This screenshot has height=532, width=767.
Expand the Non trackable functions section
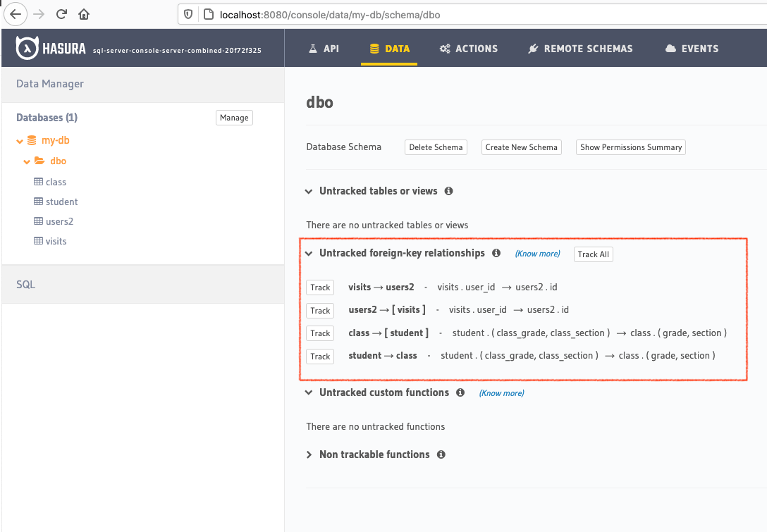coord(309,454)
